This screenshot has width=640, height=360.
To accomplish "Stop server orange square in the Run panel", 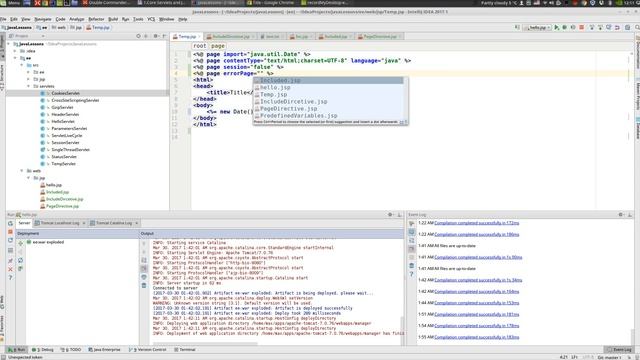I will pyautogui.click(x=11, y=232).
